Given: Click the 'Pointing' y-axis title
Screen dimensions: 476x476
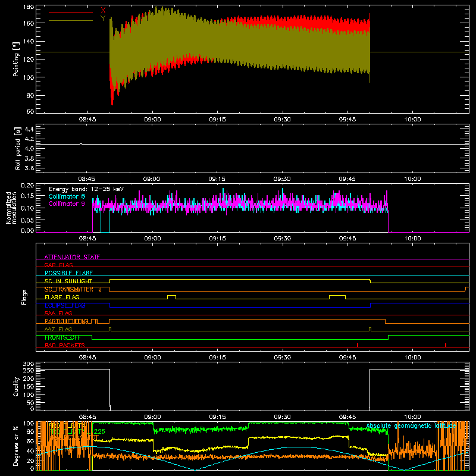Looking at the screenshot, I should tap(16, 59).
